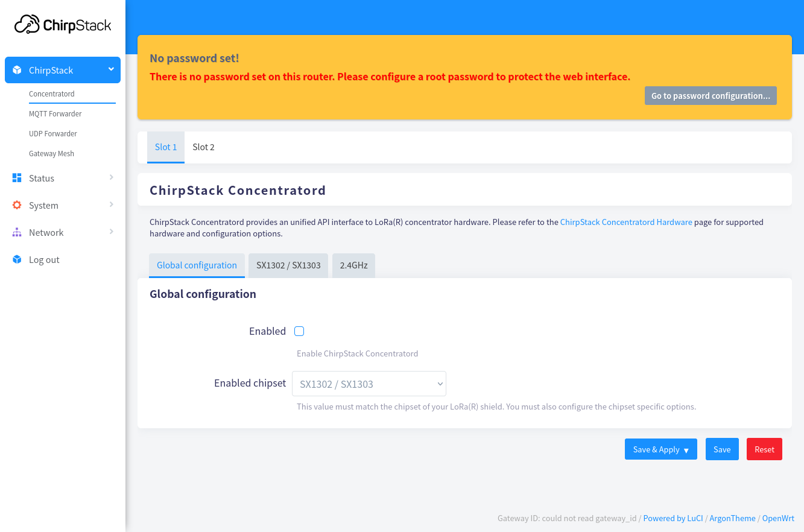Switch to the Slot 1 tab
The image size is (804, 532).
pos(166,147)
